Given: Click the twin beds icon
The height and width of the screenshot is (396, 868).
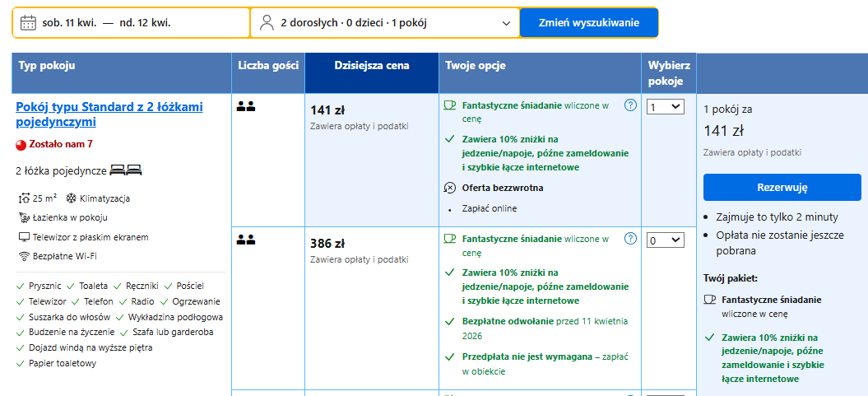Looking at the screenshot, I should point(126,170).
